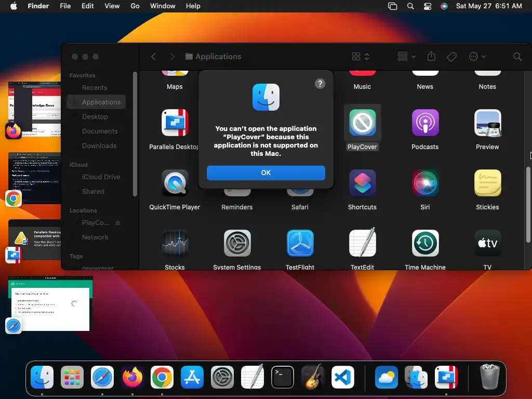Select the TestFlight app icon
This screenshot has height=399, width=532.
(x=300, y=243)
